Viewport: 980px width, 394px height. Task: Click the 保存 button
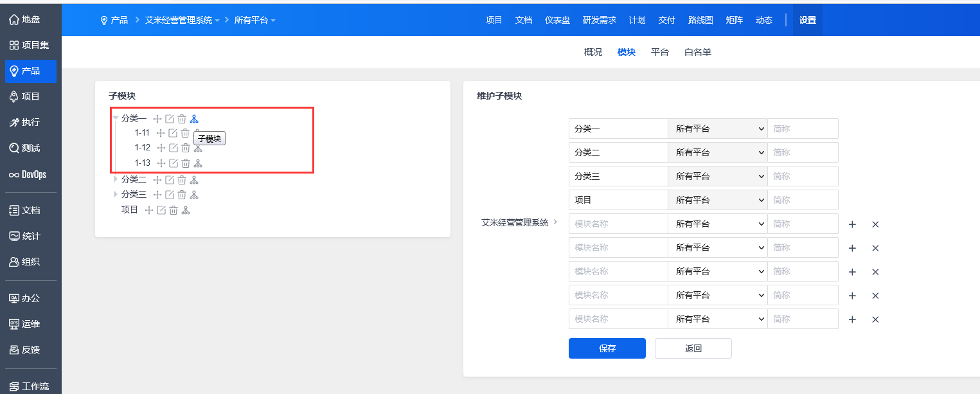pos(607,348)
